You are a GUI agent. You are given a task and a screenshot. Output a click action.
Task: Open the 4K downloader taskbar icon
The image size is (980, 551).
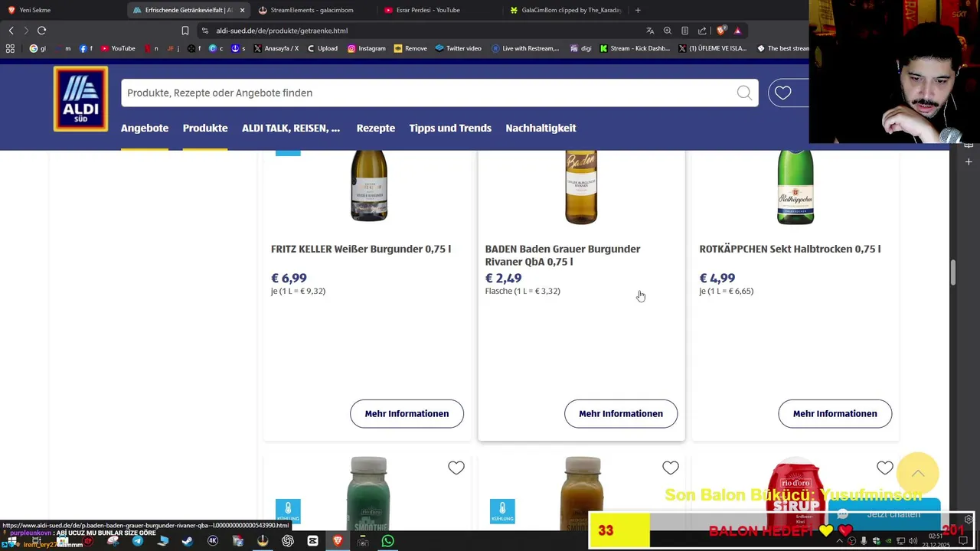click(213, 541)
